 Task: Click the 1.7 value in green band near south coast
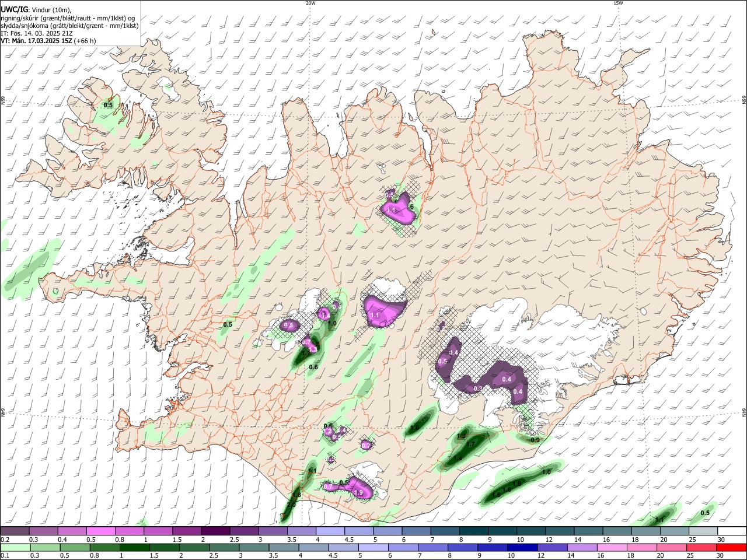471,444
